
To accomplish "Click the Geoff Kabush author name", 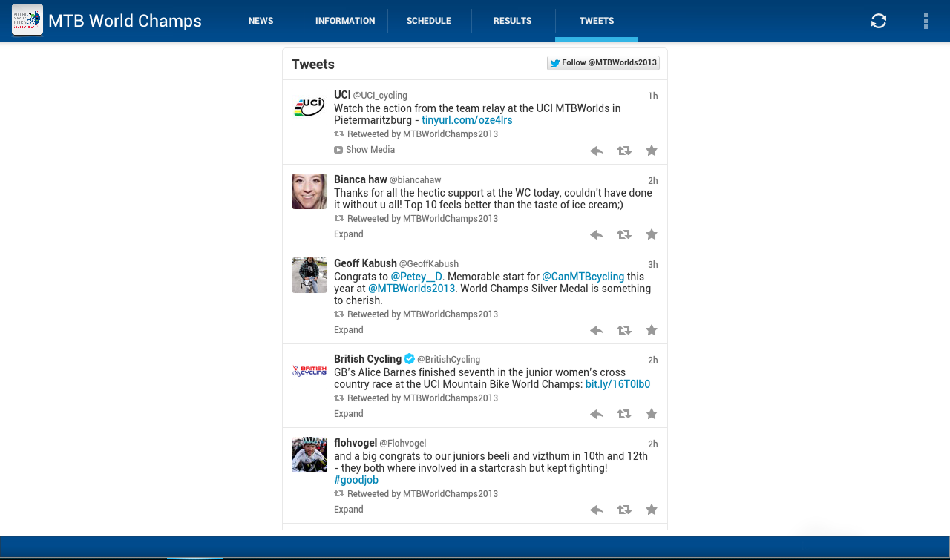I will (365, 263).
